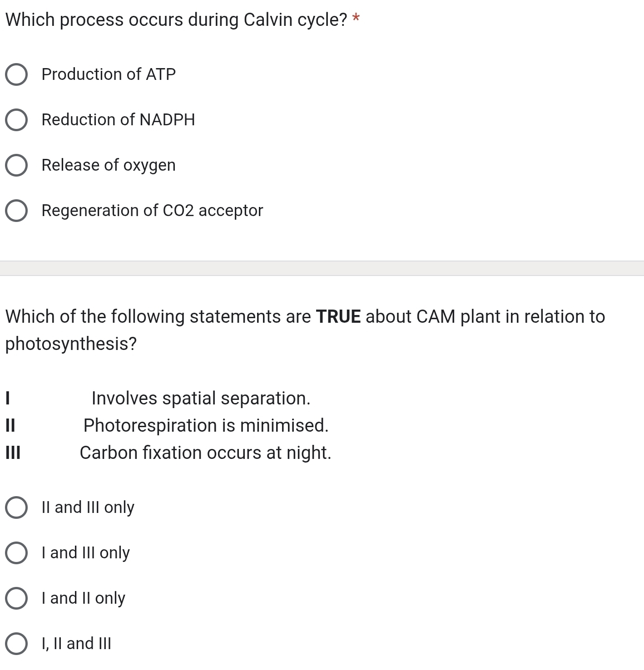
Task: Select I and III only
Action: [16, 553]
